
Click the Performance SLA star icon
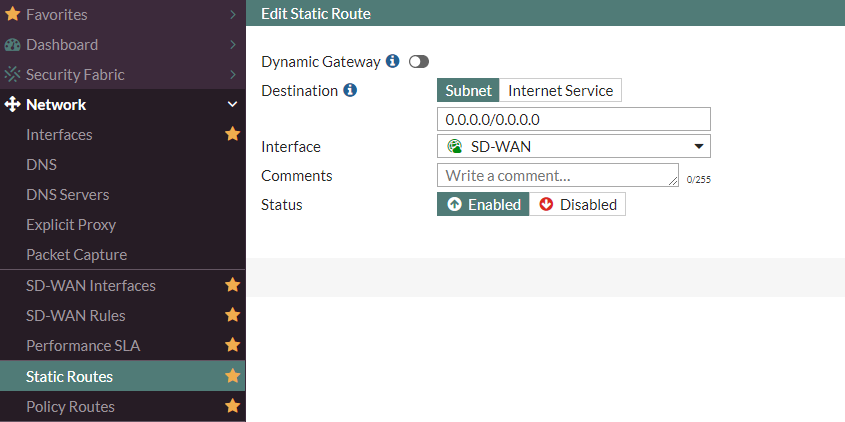pos(232,345)
